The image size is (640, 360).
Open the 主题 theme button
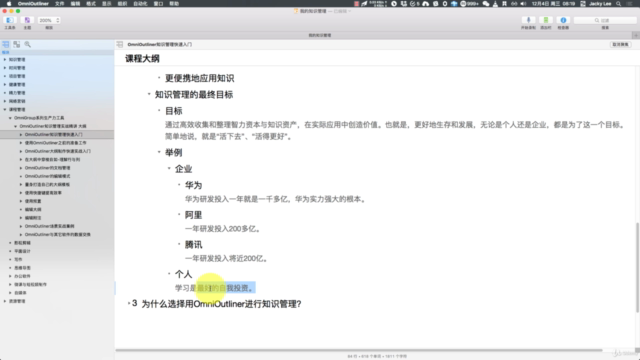tap(27, 20)
